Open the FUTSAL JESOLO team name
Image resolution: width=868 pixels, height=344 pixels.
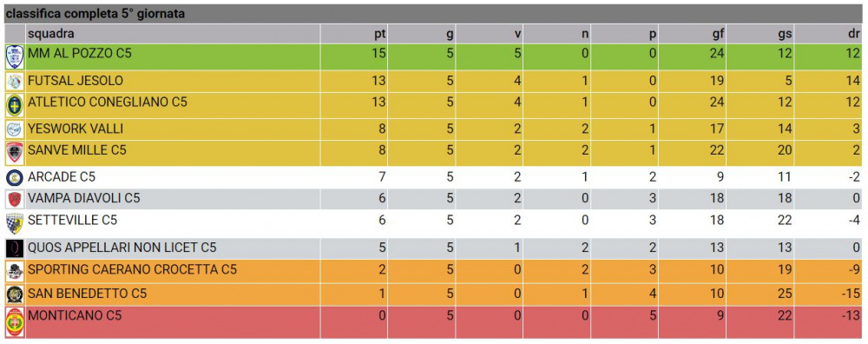click(76, 82)
